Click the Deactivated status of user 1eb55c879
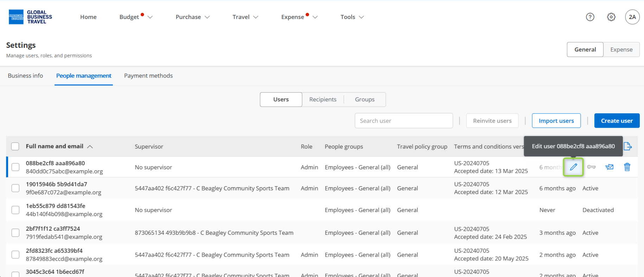Viewport: 644px width, 277px height. 598,210
